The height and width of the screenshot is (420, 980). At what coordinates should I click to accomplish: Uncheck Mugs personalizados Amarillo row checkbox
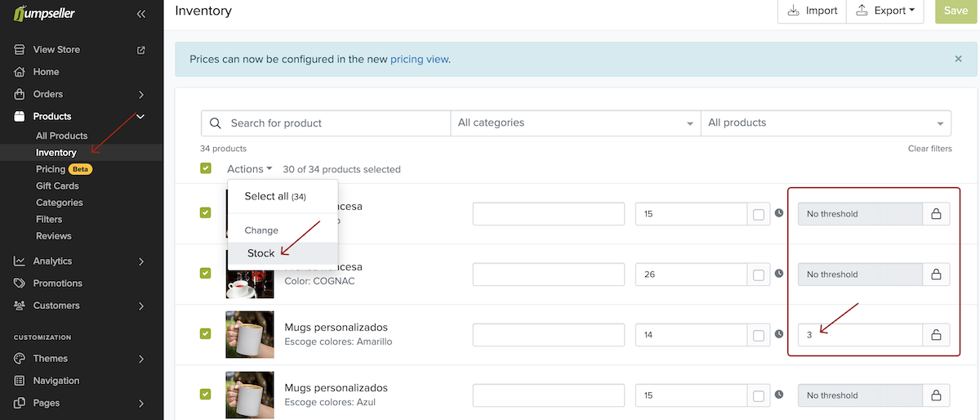206,333
